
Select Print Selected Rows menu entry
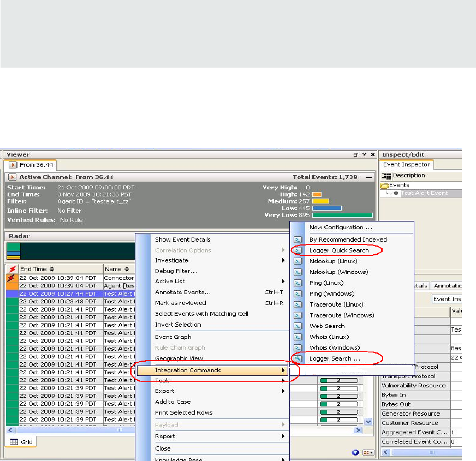pos(183,413)
